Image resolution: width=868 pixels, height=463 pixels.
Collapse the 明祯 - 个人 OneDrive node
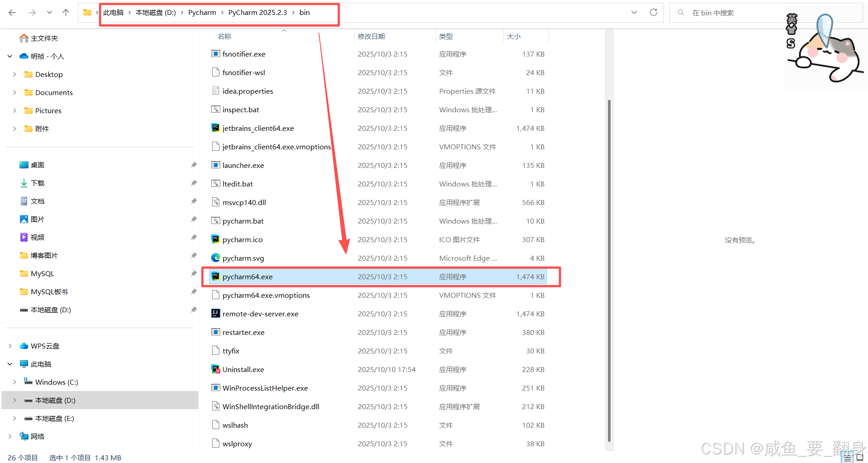pyautogui.click(x=10, y=56)
